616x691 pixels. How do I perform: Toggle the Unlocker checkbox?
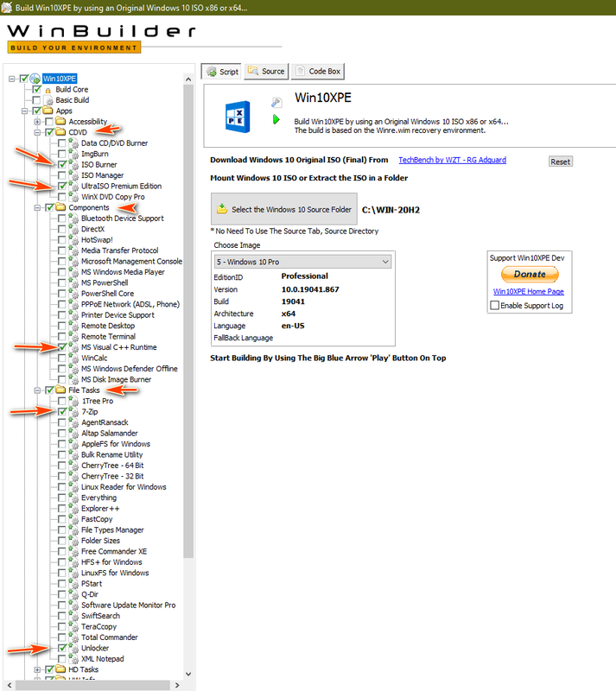(x=62, y=648)
